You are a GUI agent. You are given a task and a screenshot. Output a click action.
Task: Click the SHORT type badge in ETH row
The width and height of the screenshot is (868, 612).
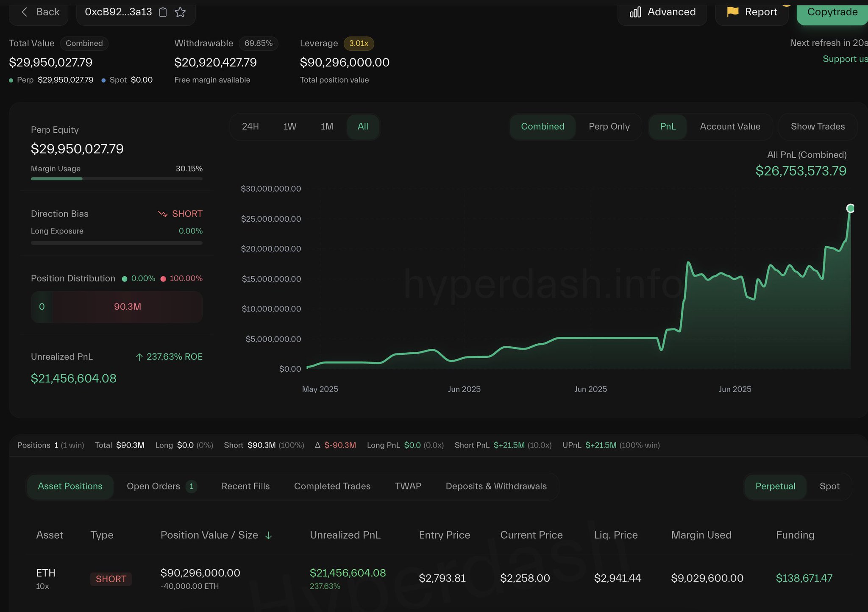(x=111, y=579)
